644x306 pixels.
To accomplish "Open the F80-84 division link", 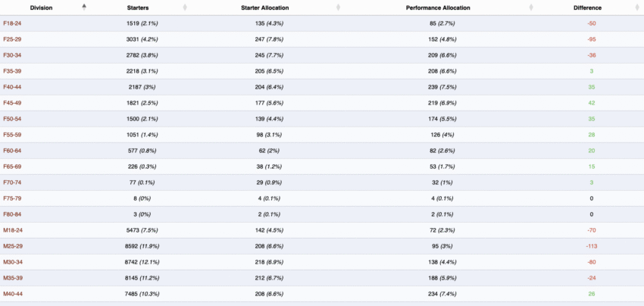I will pyautogui.click(x=11, y=214).
